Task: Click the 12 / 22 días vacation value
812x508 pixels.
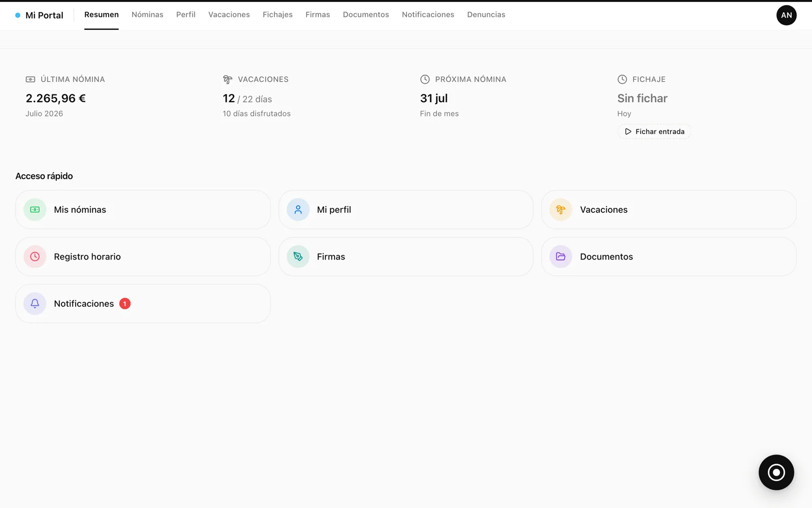Action: 247,99
